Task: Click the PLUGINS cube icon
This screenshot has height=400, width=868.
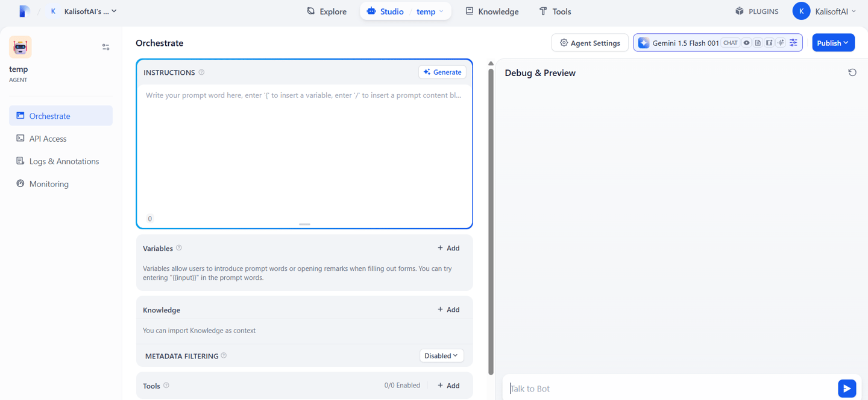Action: pyautogui.click(x=740, y=11)
